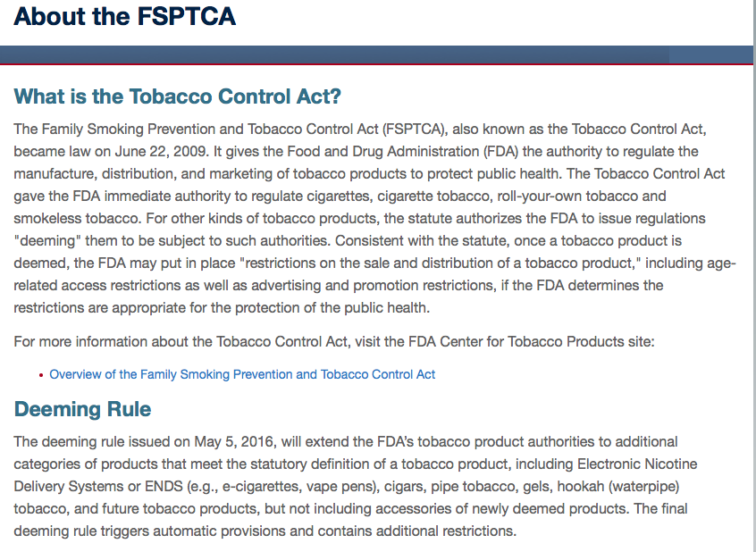Image resolution: width=756 pixels, height=552 pixels.
Task: Click the 'About the FSPTCA' page title
Action: [125, 17]
